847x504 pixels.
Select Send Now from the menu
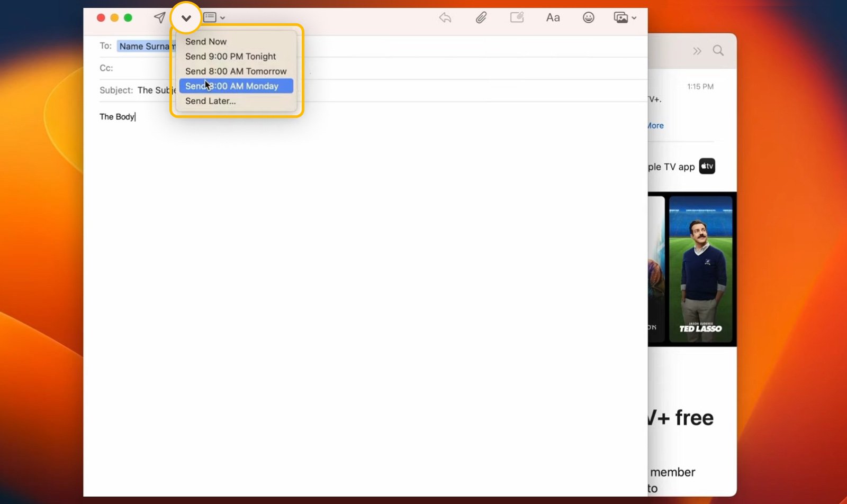(206, 41)
